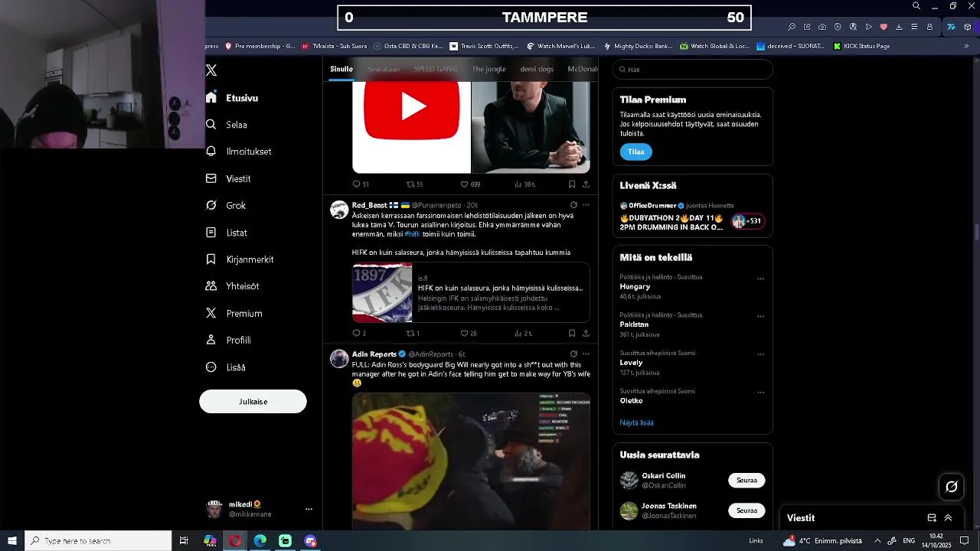The image size is (980, 551).
Task: Open Kirjanmerkit bookmarks
Action: (240, 259)
